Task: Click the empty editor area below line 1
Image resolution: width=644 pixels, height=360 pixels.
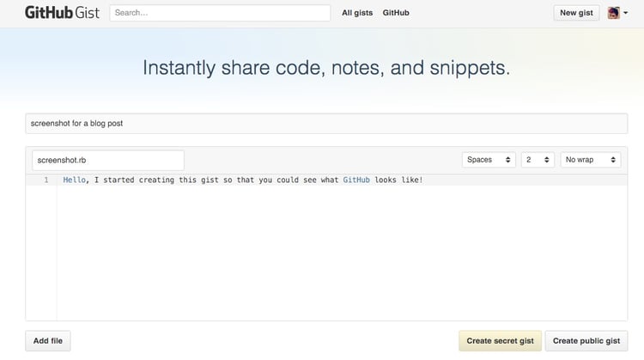Action: 343,258
